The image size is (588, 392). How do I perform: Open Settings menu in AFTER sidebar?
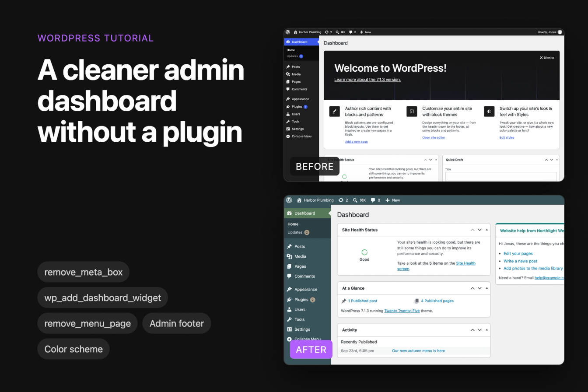point(307,329)
